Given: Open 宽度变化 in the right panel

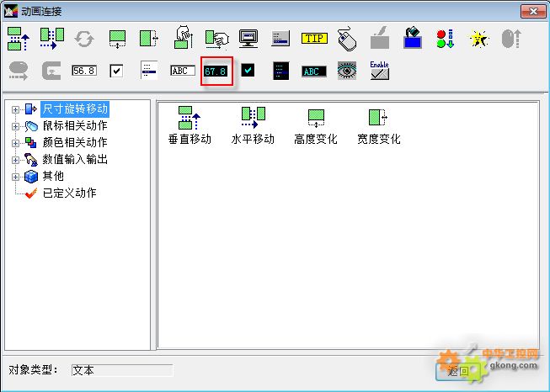Looking at the screenshot, I should 379,126.
